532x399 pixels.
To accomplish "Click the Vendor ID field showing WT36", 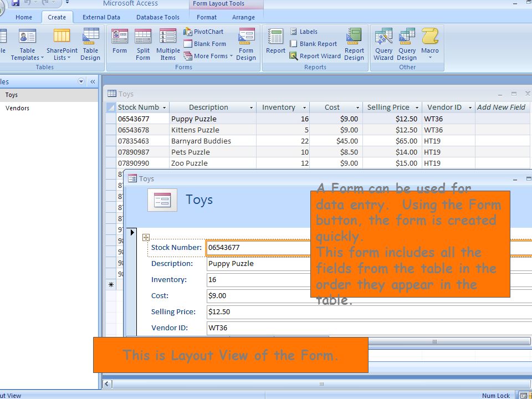I will tap(369, 328).
